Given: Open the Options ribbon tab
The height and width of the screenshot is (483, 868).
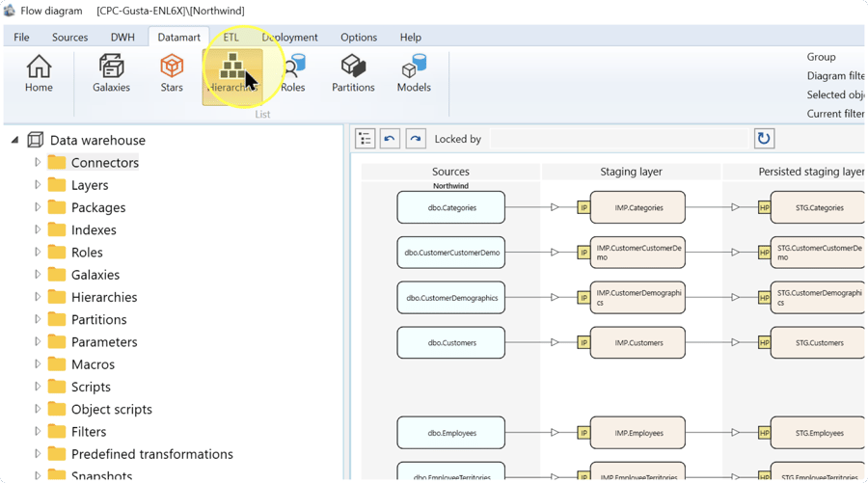Looking at the screenshot, I should pyautogui.click(x=359, y=37).
